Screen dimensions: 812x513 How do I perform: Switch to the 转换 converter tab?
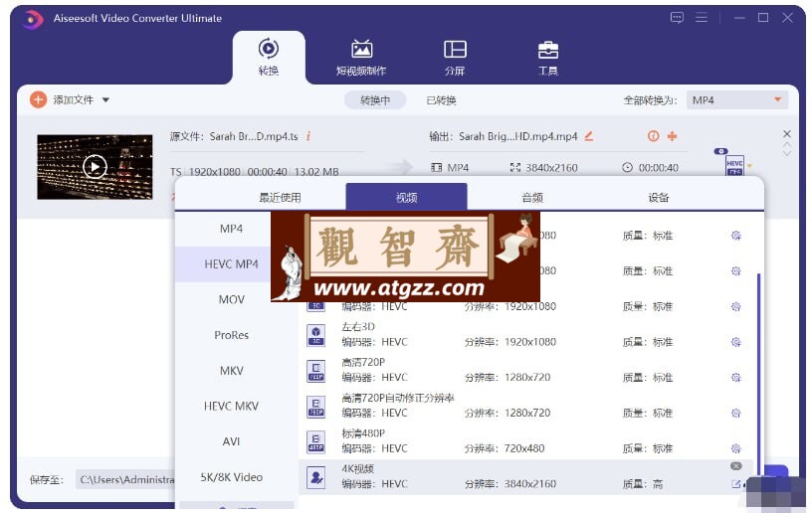click(269, 57)
